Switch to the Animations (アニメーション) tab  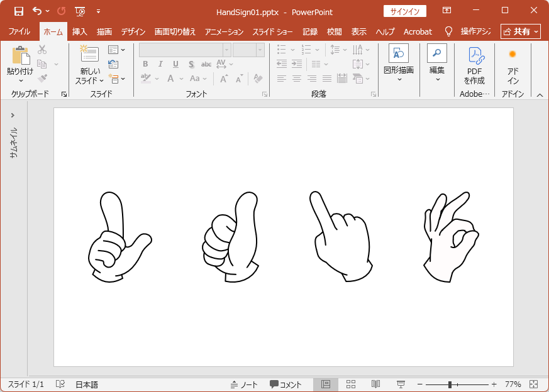tap(224, 31)
